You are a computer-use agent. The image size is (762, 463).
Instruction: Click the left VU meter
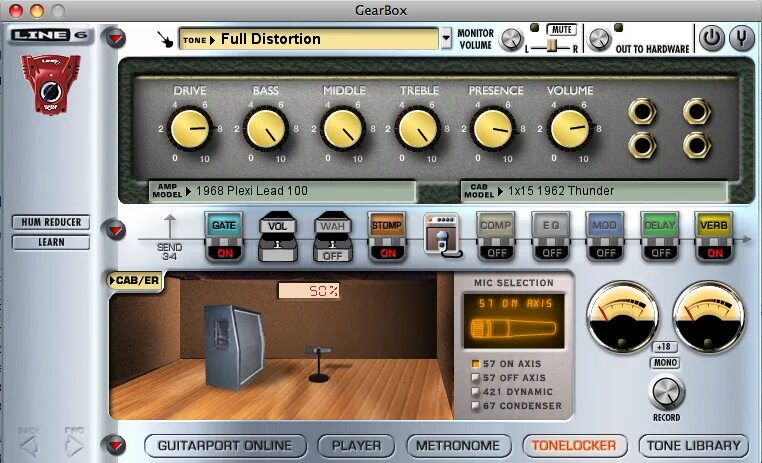click(x=623, y=317)
